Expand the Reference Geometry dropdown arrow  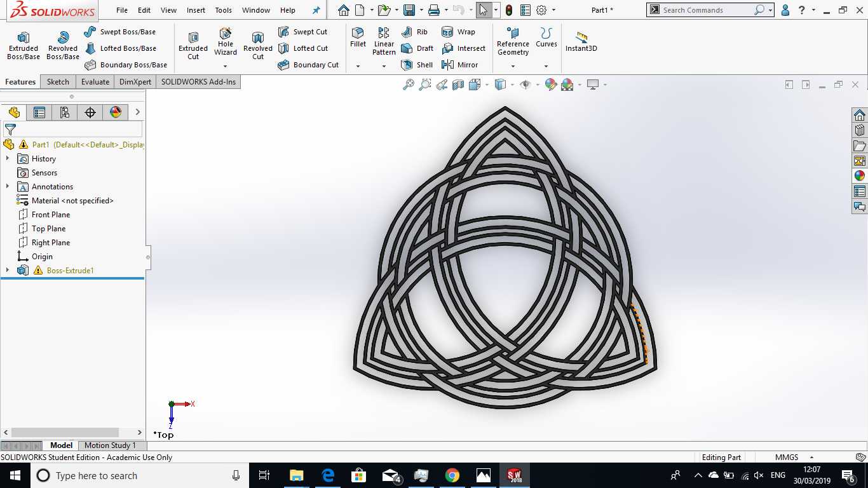(x=513, y=66)
